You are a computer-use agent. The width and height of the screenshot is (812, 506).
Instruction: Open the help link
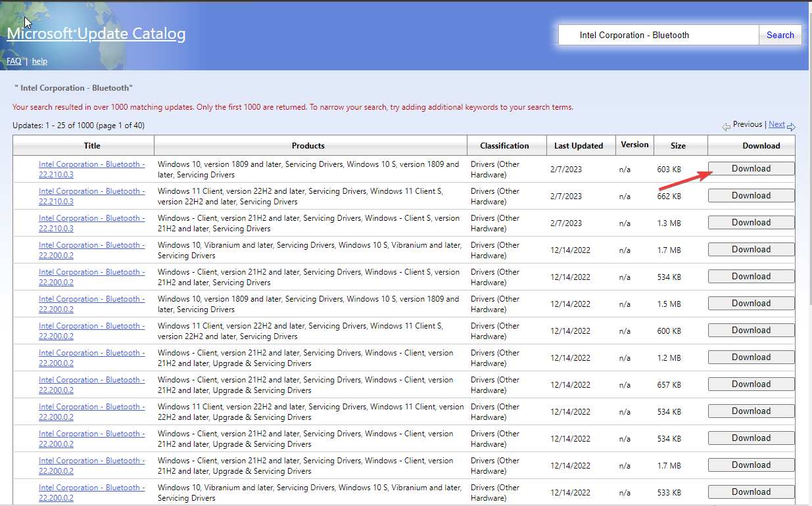point(39,61)
